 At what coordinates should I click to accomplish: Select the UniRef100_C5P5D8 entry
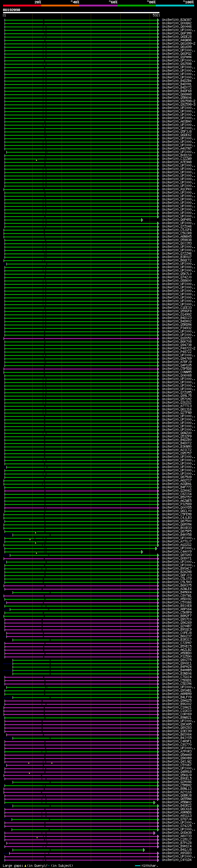click(176, 369)
